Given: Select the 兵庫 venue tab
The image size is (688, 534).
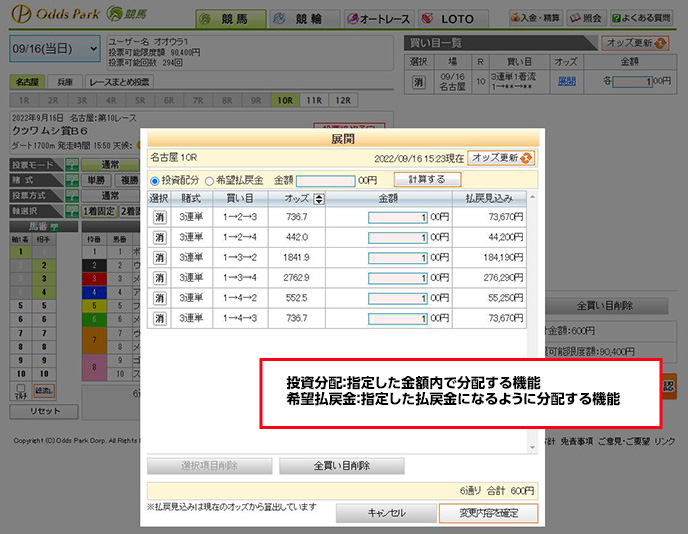Looking at the screenshot, I should [65, 82].
